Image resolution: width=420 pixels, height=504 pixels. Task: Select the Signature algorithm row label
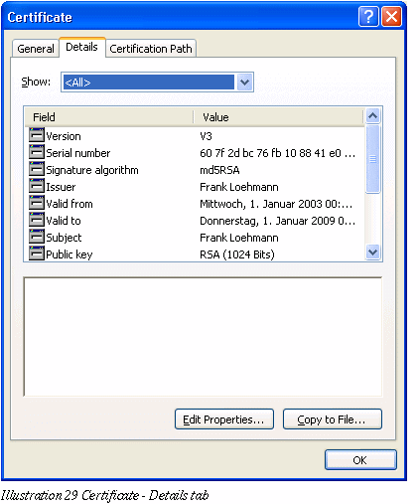tap(92, 170)
